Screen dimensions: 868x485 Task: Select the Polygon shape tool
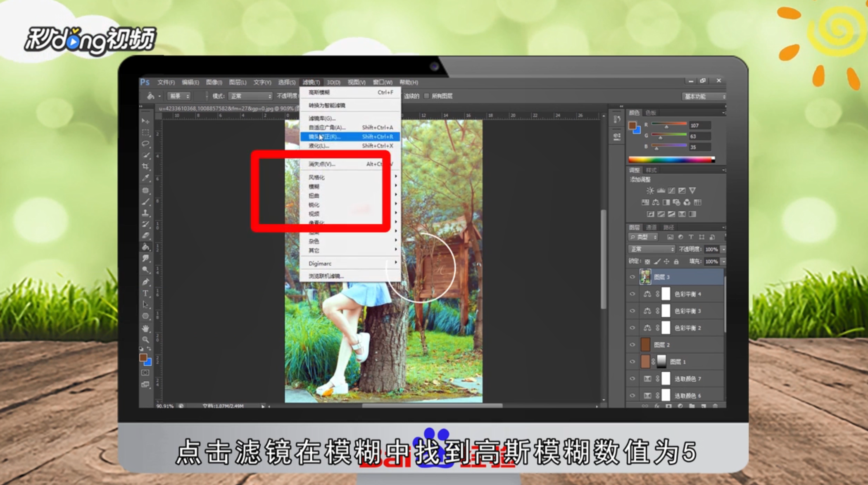pos(145,316)
